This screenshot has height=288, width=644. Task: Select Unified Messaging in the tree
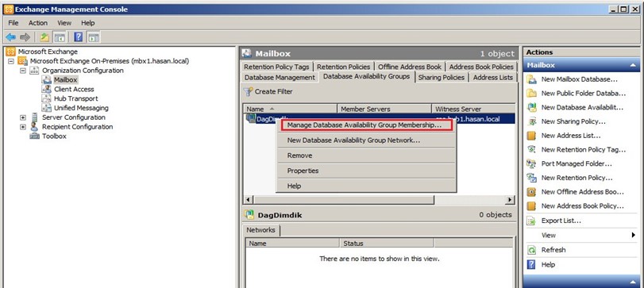pos(81,109)
